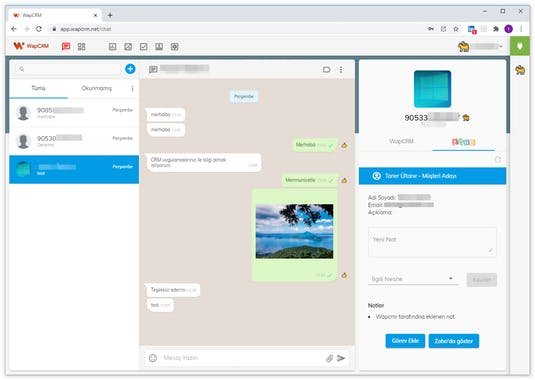The height and width of the screenshot is (380, 535).
Task: Open a new browser tab with plus
Action: pyautogui.click(x=110, y=15)
